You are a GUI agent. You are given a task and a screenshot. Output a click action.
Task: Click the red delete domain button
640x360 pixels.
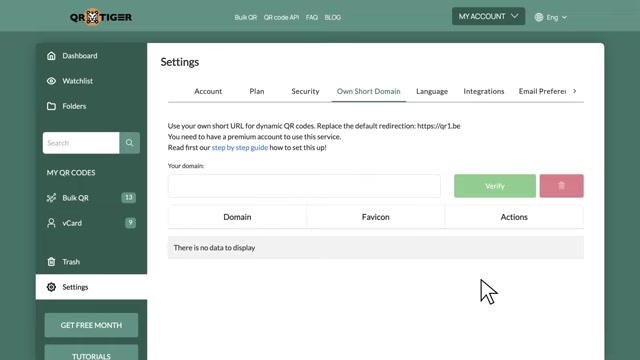(561, 186)
